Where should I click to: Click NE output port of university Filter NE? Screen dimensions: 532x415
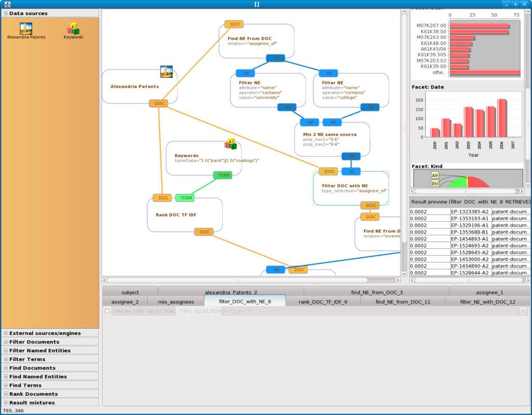point(287,107)
